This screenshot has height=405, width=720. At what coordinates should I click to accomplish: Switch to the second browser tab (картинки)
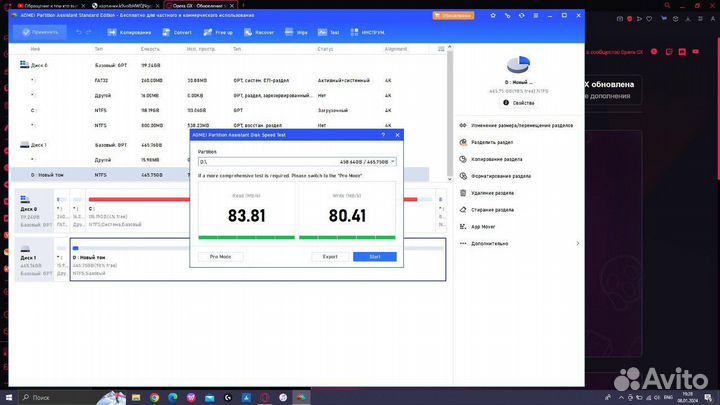125,6
